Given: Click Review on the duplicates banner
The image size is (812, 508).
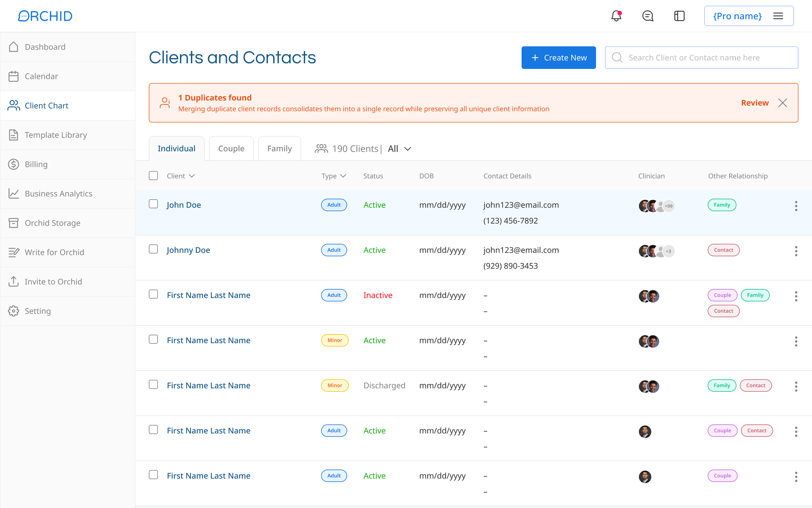Looking at the screenshot, I should pyautogui.click(x=755, y=103).
